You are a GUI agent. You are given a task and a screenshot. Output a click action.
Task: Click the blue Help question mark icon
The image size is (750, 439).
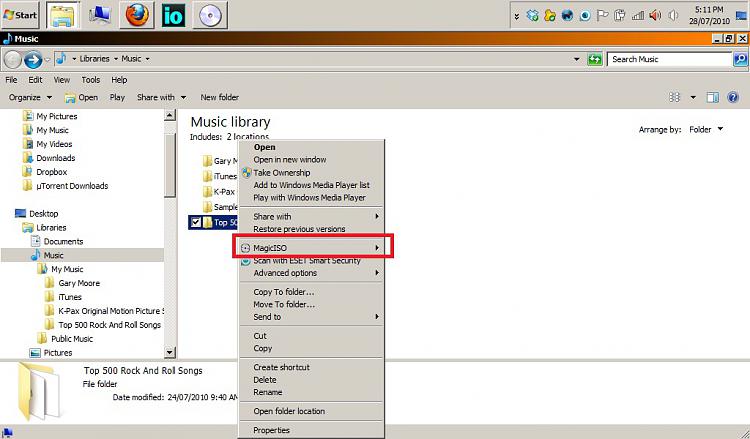pyautogui.click(x=733, y=98)
